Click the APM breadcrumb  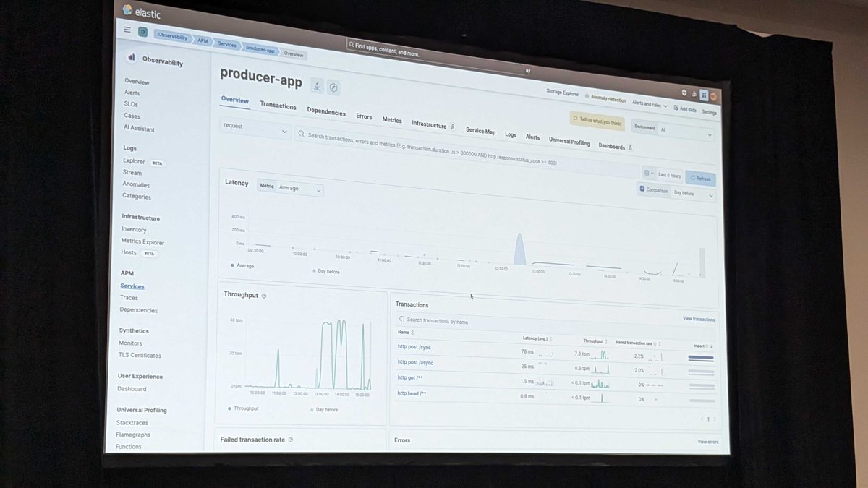tap(203, 40)
